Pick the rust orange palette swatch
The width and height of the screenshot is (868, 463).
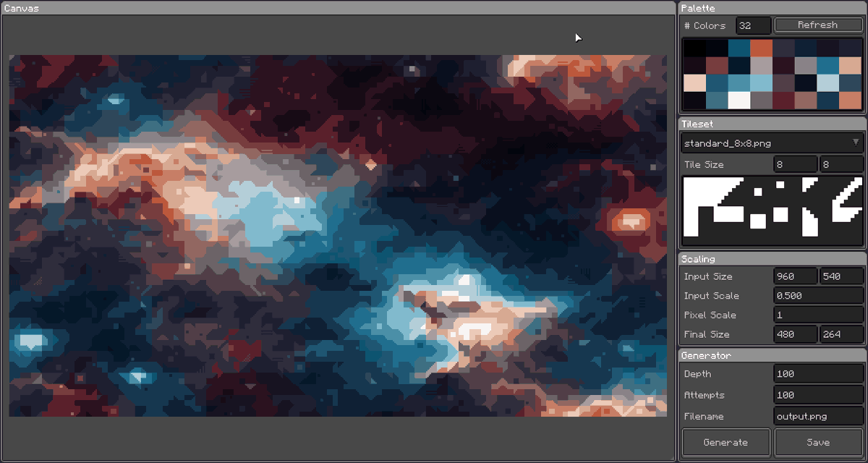[761, 48]
